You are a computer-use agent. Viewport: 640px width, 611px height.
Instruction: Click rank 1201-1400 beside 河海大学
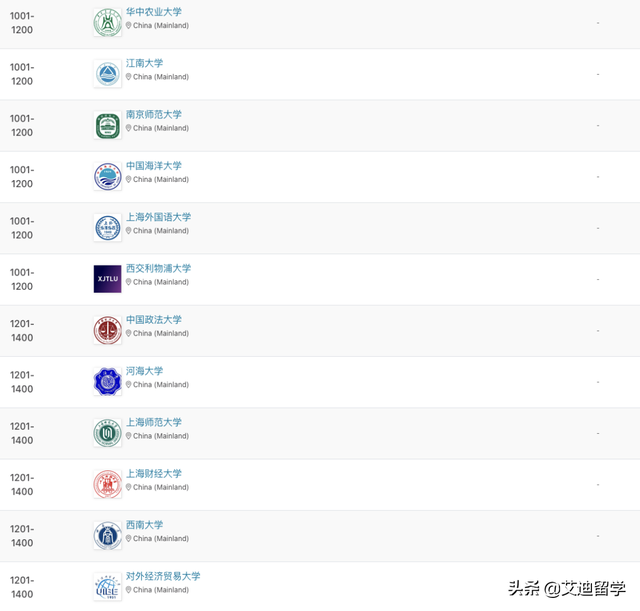coord(22,382)
